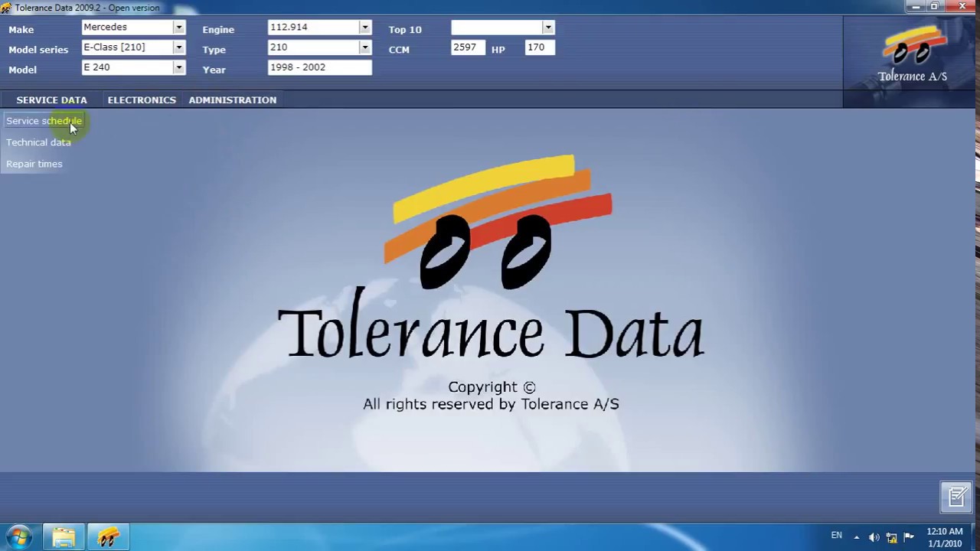Click the app icon in the title bar

coord(6,8)
